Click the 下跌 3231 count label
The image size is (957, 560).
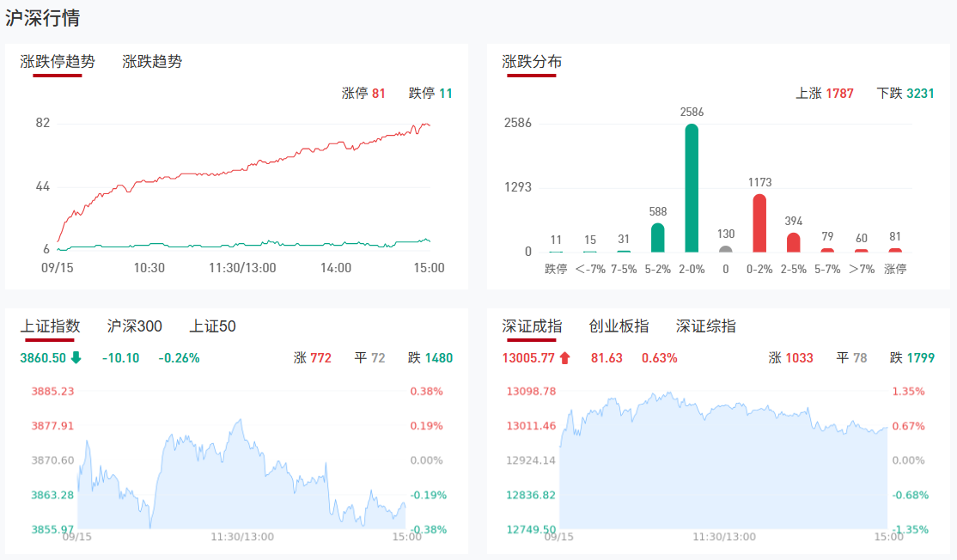tap(905, 94)
